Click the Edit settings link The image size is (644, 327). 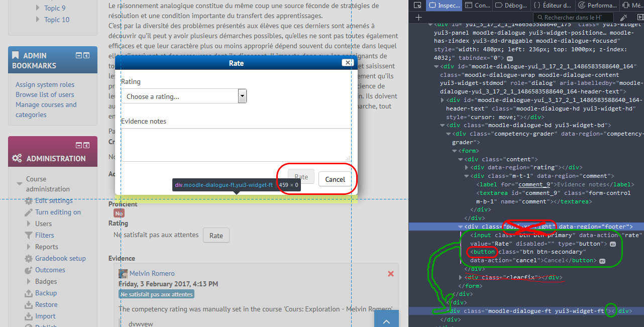click(x=54, y=200)
